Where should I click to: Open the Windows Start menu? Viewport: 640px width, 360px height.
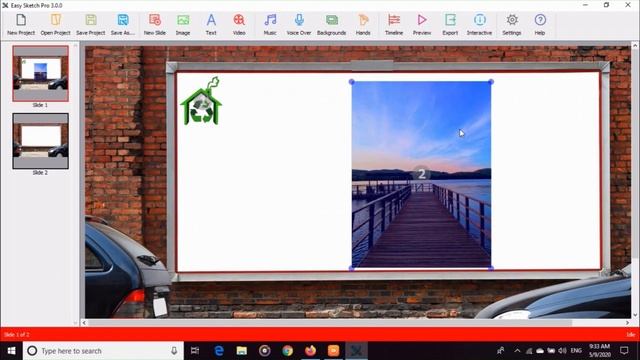[x=11, y=351]
